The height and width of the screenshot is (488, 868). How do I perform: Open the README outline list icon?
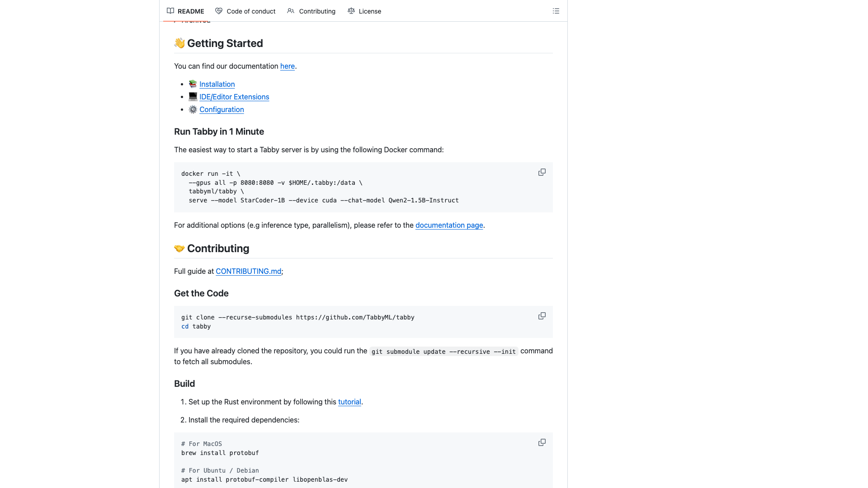[556, 11]
